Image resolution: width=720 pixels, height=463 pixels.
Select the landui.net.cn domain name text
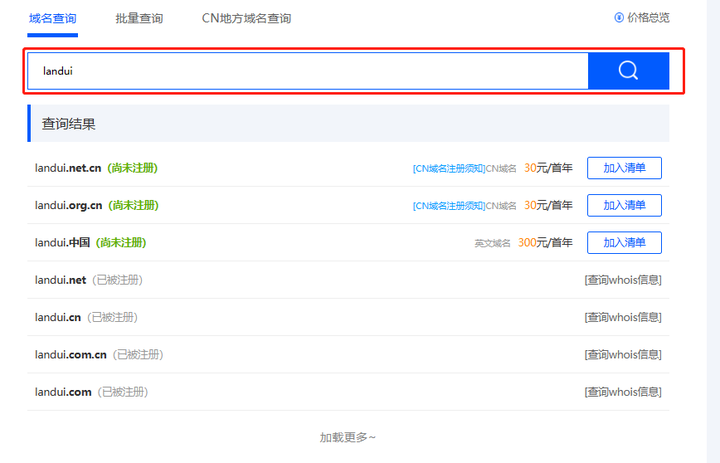(68, 168)
